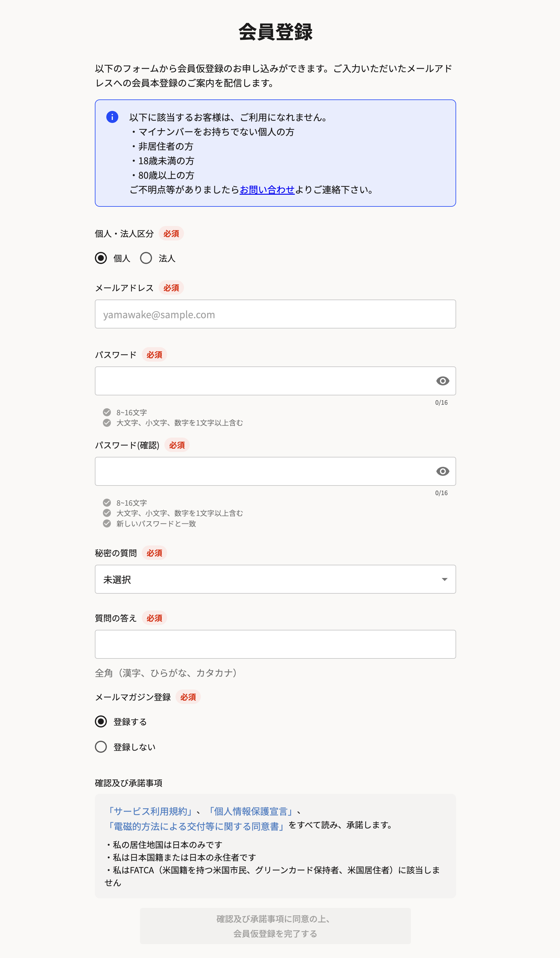Choose 登録しない for mail magazine
The height and width of the screenshot is (958, 560).
pos(101,747)
